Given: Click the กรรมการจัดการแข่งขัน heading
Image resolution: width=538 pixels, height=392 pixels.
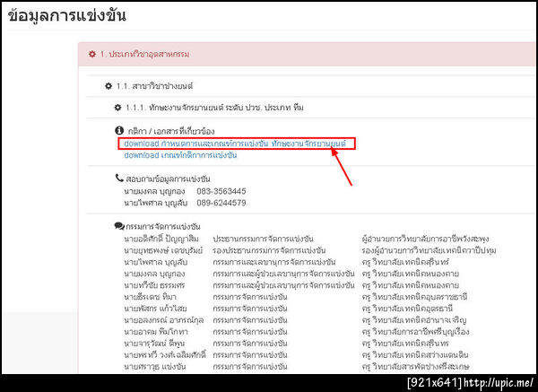Looking at the screenshot, I should click(163, 227).
